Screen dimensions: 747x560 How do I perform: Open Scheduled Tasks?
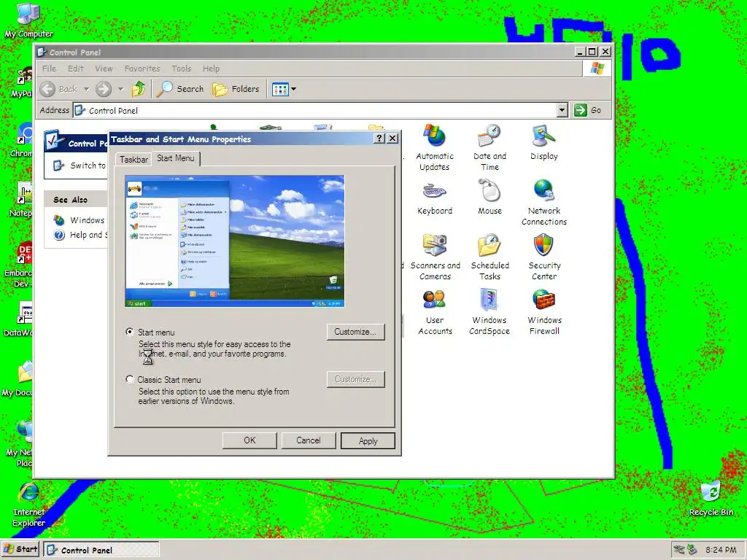click(x=489, y=257)
